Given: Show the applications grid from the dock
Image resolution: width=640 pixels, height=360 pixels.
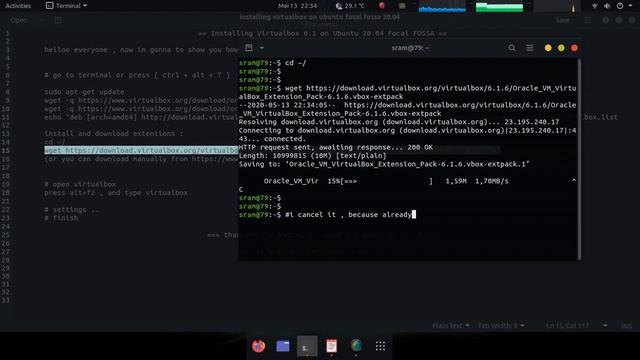Looking at the screenshot, I should tap(380, 346).
